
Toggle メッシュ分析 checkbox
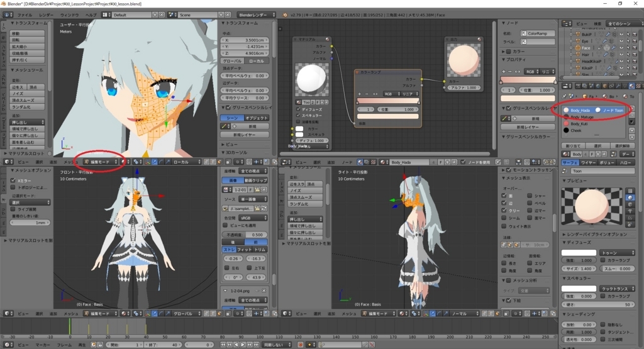tap(508, 280)
